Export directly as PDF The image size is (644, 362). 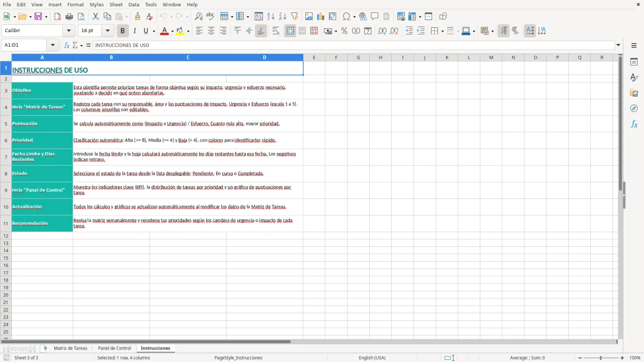(x=57, y=17)
